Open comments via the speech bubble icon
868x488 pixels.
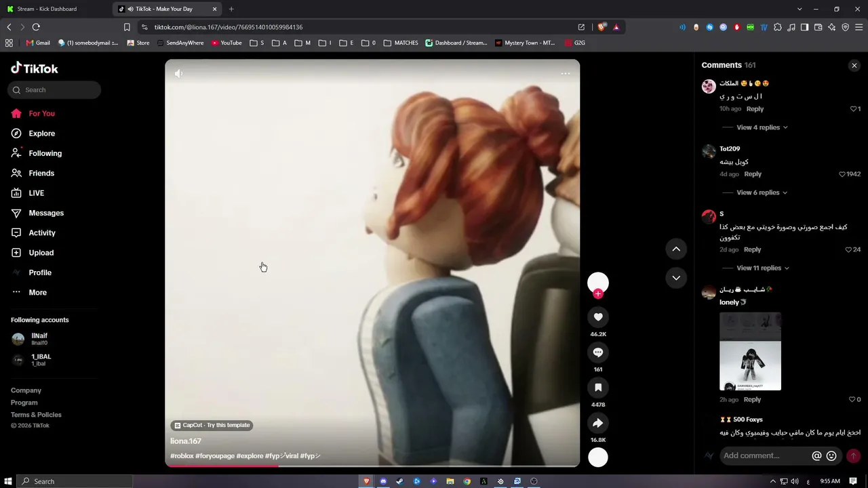pos(598,352)
